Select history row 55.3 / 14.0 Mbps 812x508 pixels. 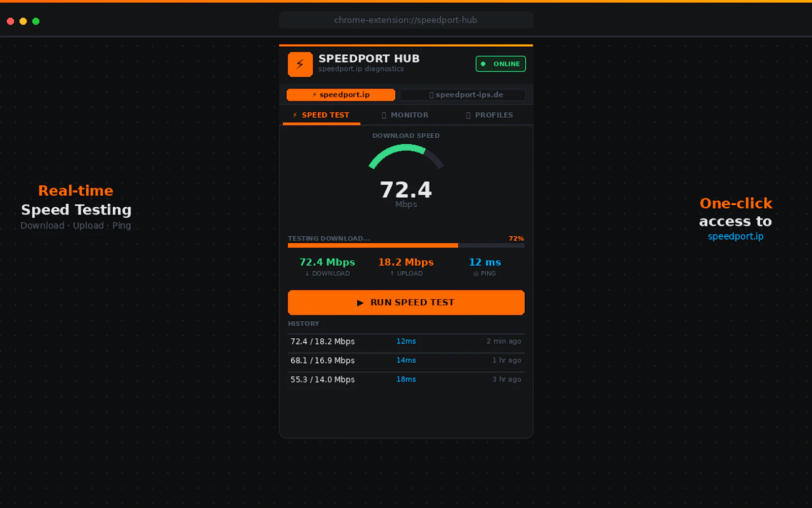coord(406,379)
